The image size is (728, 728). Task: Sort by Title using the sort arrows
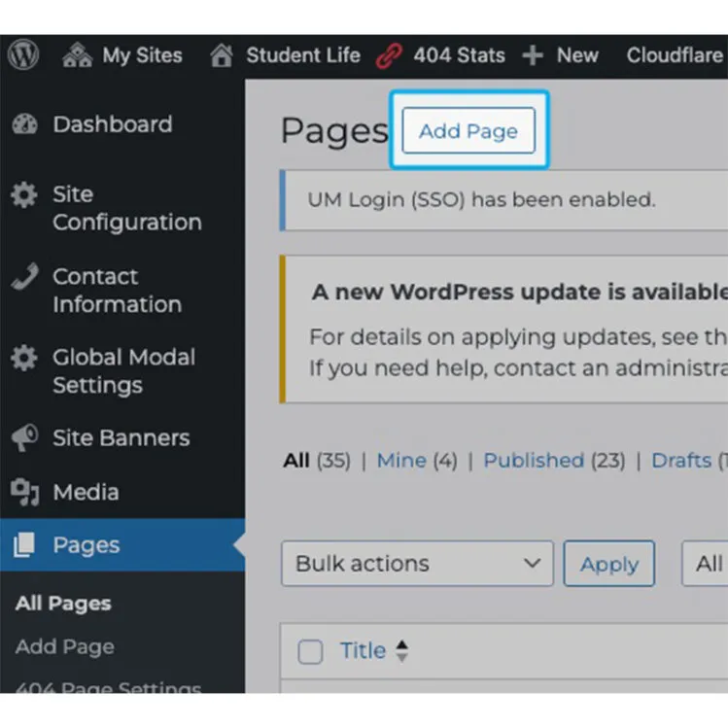coord(402,651)
